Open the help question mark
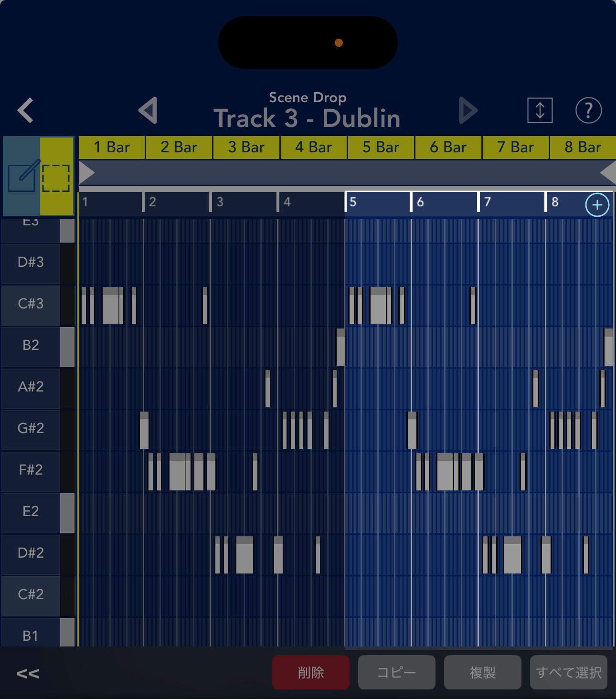Image resolution: width=616 pixels, height=699 pixels. 588,111
